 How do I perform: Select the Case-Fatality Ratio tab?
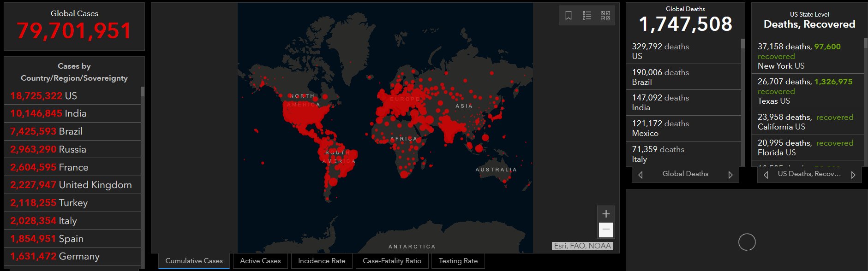click(x=392, y=261)
